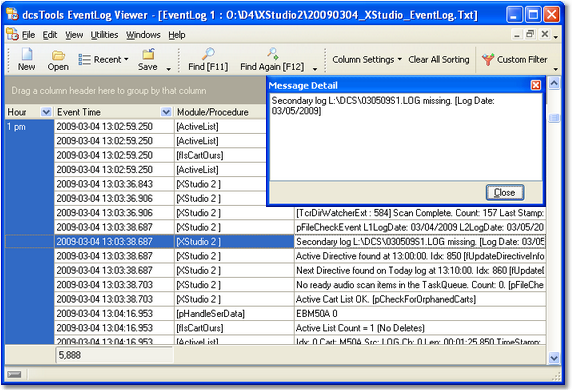Screen dimensions: 572x392
Task: Click the record count field showing 5,888
Action: (114, 355)
